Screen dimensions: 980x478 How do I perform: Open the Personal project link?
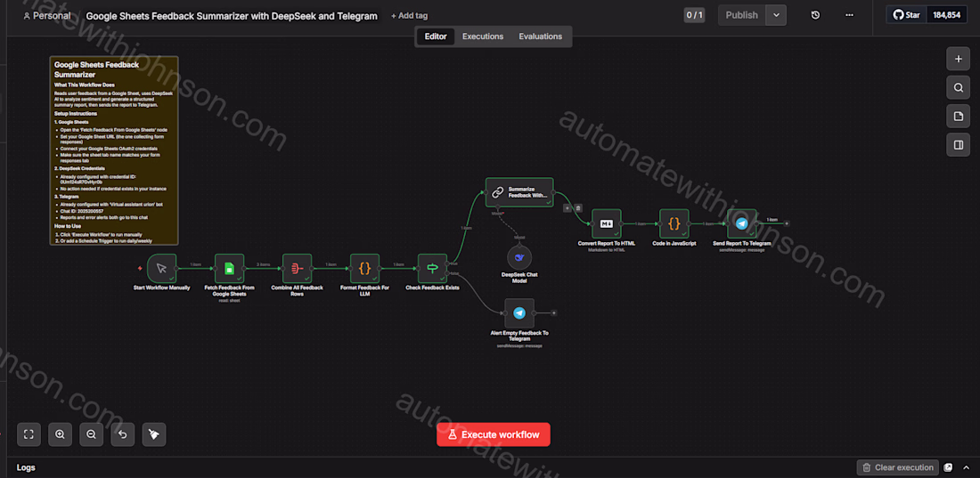47,16
